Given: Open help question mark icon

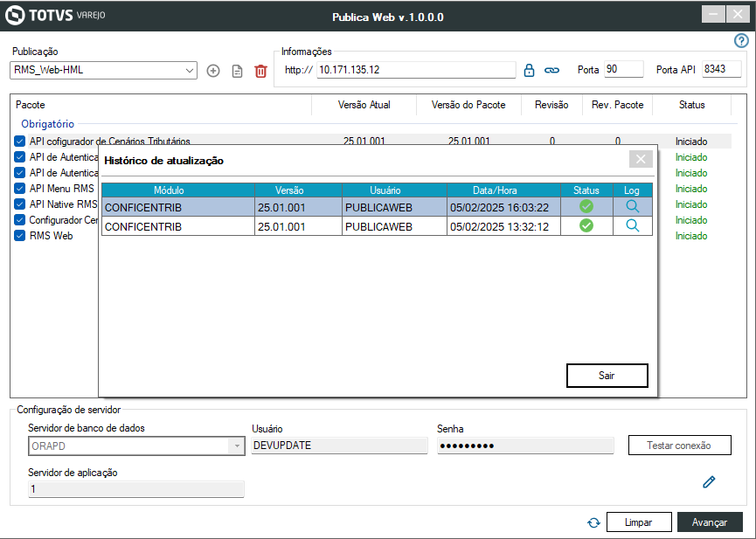Looking at the screenshot, I should tap(741, 41).
